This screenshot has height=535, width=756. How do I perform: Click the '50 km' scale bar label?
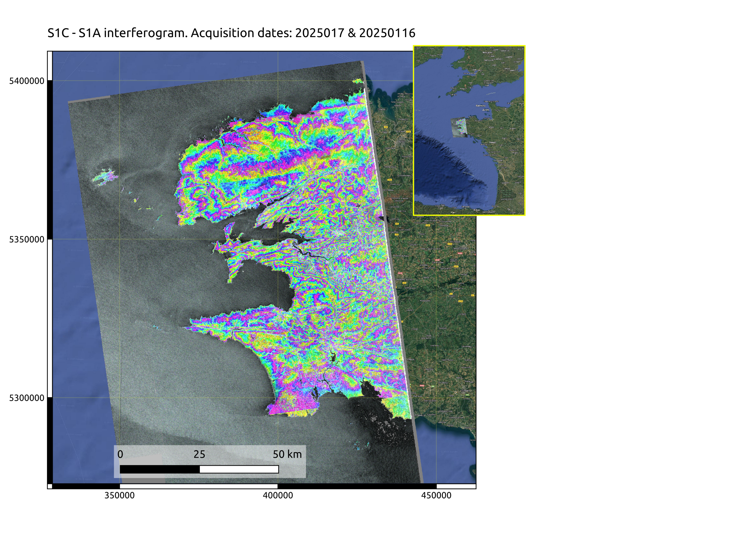tap(287, 454)
